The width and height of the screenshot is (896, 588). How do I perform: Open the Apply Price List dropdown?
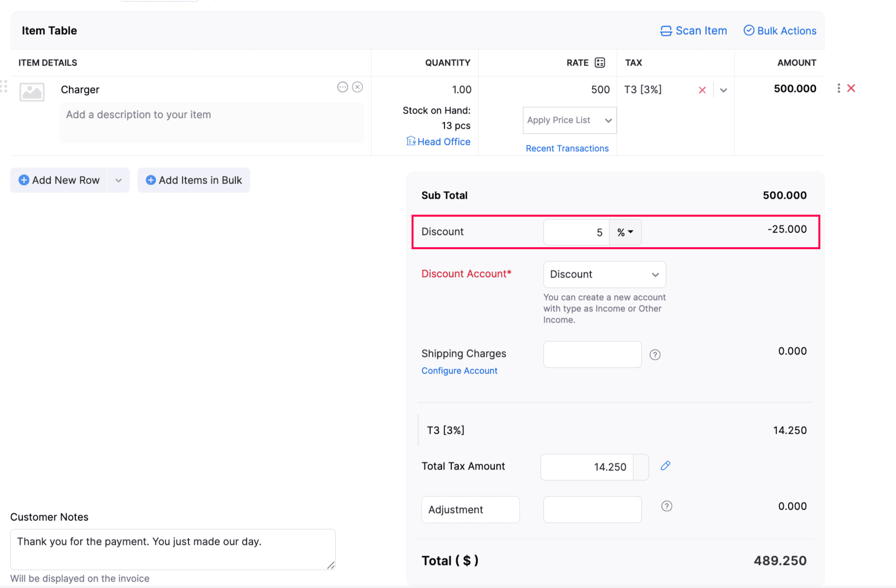click(x=569, y=120)
